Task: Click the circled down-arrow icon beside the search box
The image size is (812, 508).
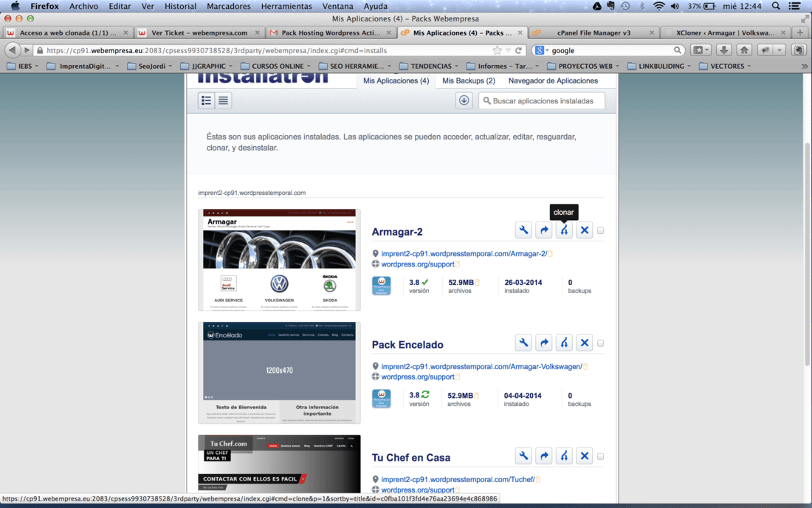Action: (x=464, y=100)
